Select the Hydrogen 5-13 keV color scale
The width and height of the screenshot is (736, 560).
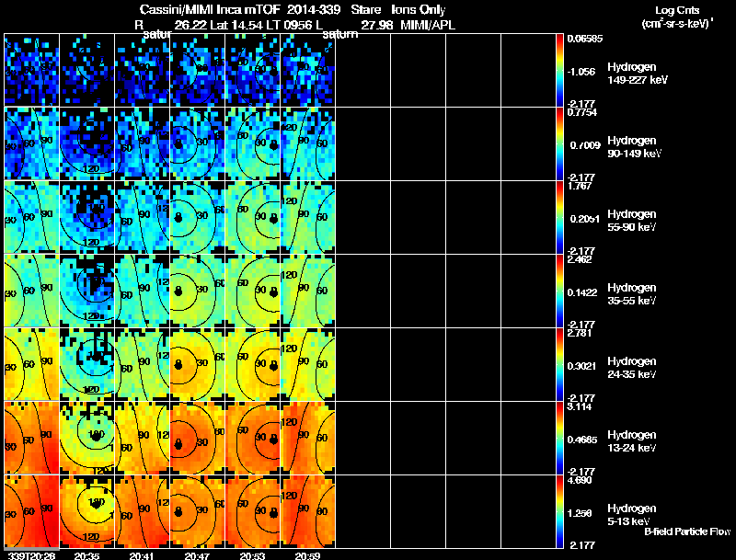(559, 511)
